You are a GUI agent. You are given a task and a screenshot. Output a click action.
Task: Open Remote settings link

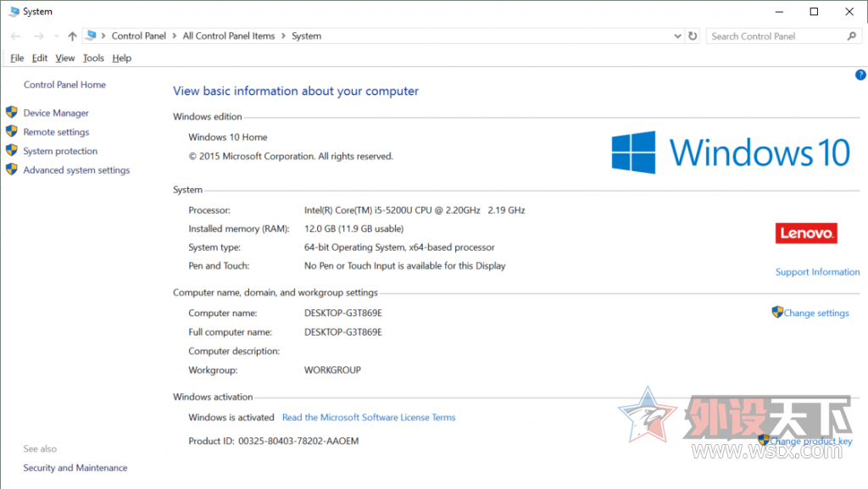point(56,132)
